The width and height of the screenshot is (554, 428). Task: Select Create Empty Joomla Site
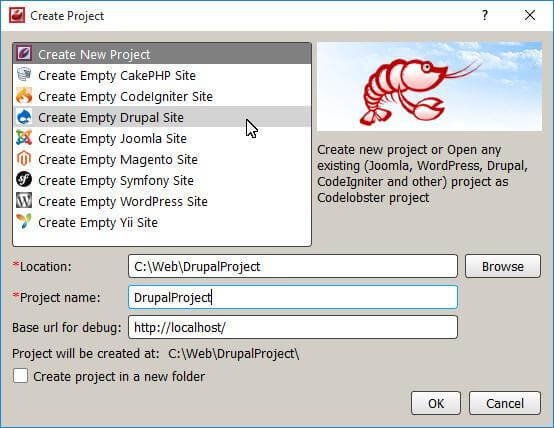click(162, 138)
